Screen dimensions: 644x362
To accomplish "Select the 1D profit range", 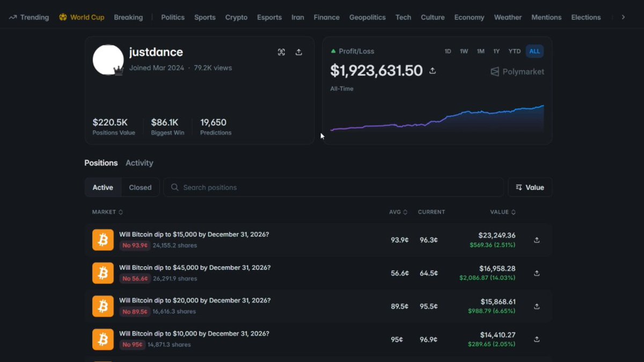I will coord(448,51).
